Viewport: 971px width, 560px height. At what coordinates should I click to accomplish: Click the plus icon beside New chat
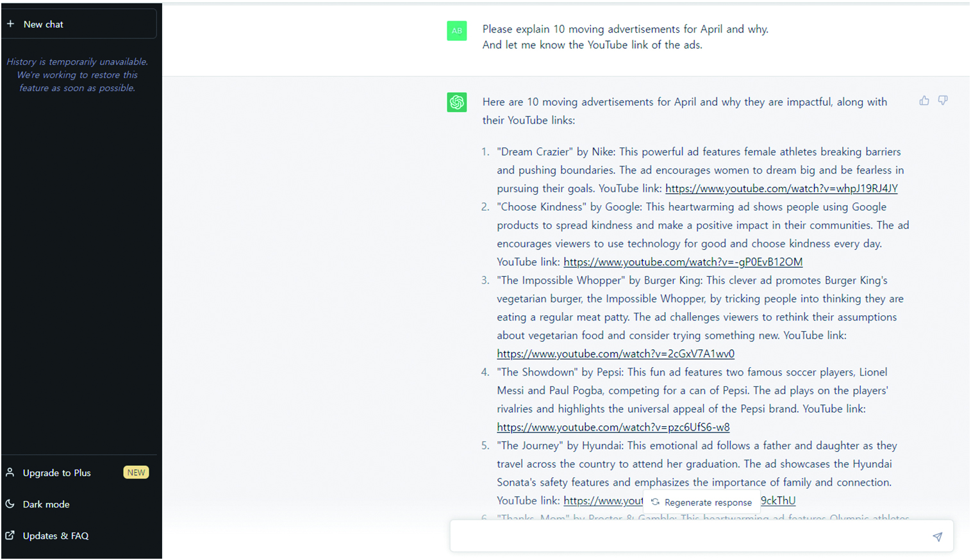(11, 24)
